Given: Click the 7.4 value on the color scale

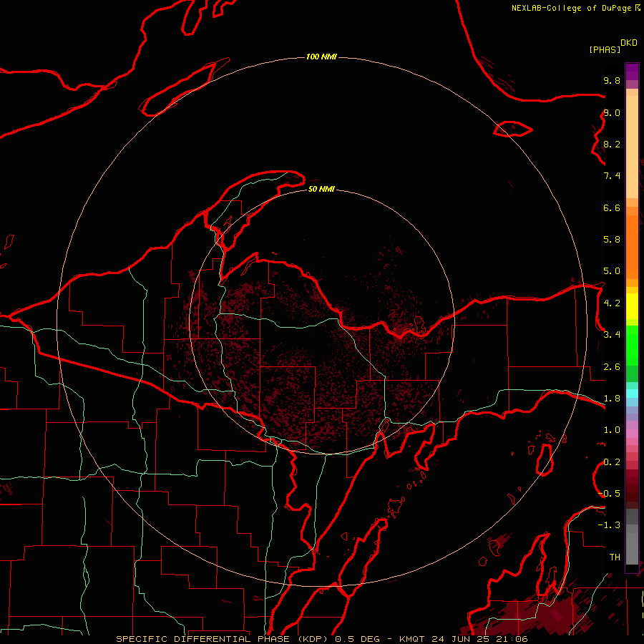Looking at the screenshot, I should pyautogui.click(x=612, y=176).
